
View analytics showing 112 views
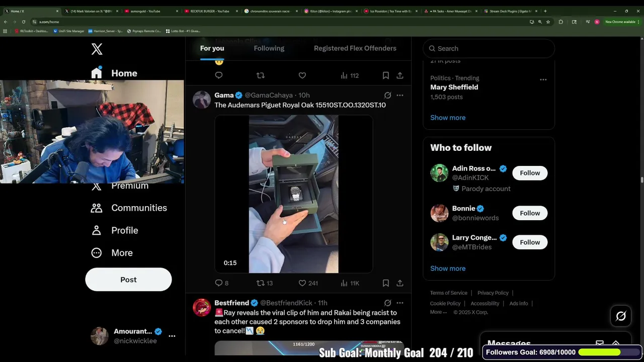click(x=350, y=75)
